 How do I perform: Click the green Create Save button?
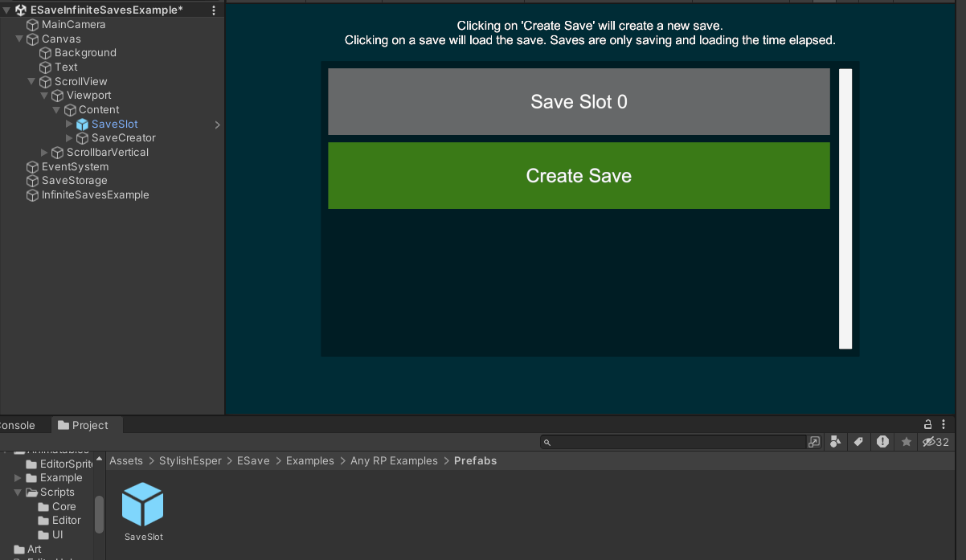pos(579,176)
